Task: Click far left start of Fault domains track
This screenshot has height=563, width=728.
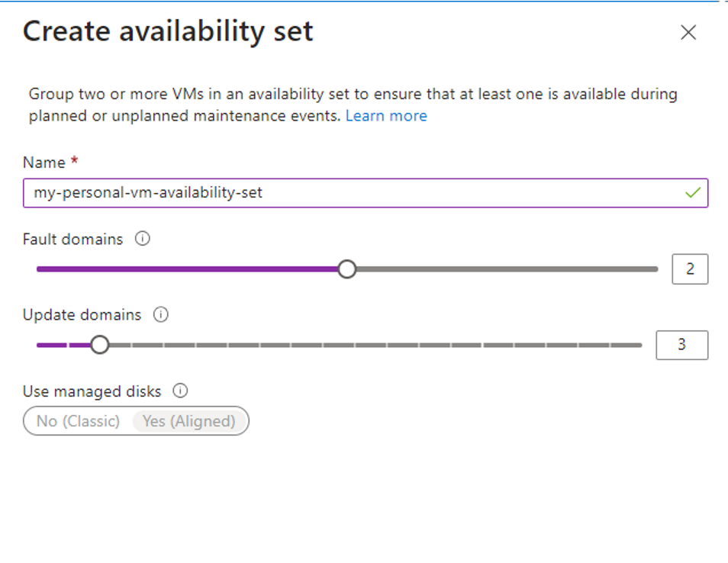Action: tap(40, 269)
